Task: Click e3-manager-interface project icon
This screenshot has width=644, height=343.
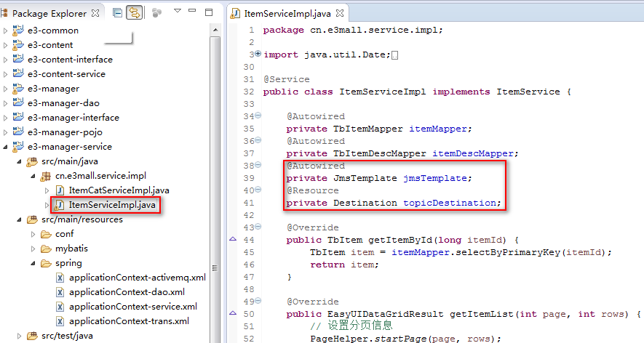Action: pos(18,117)
